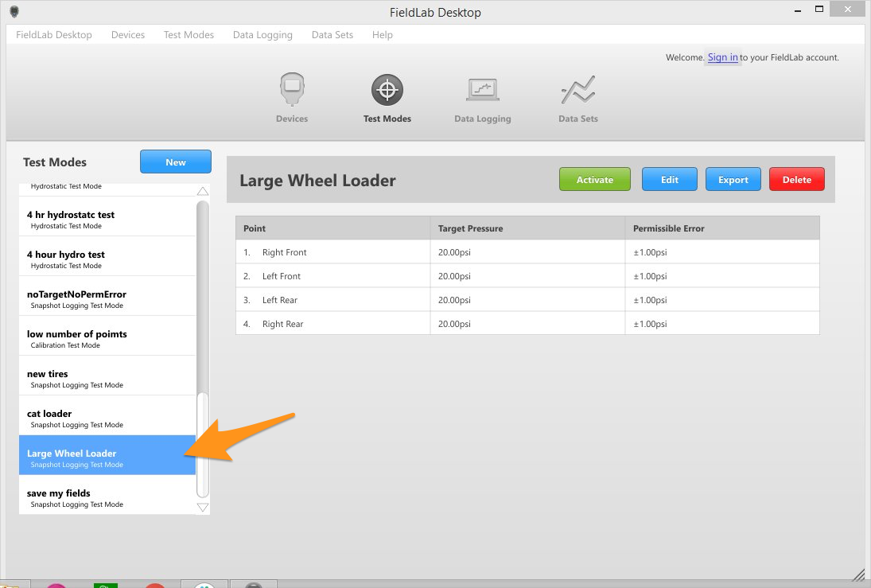This screenshot has height=588, width=871.
Task: Export the Large Wheel Loader test mode
Action: click(733, 180)
